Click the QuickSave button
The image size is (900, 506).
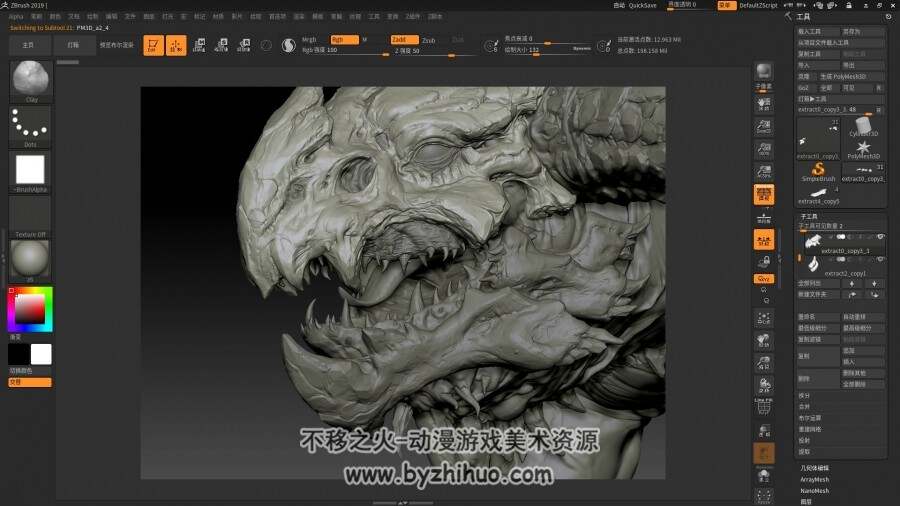642,5
